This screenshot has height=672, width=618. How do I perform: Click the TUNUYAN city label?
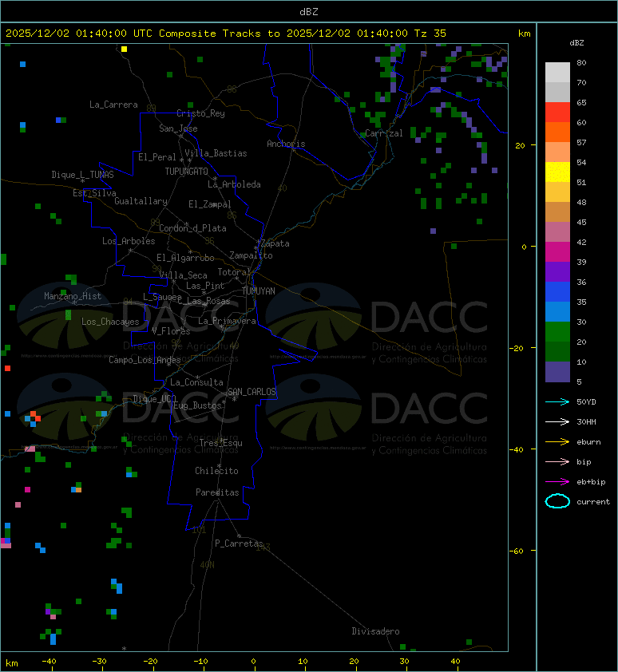tap(259, 291)
